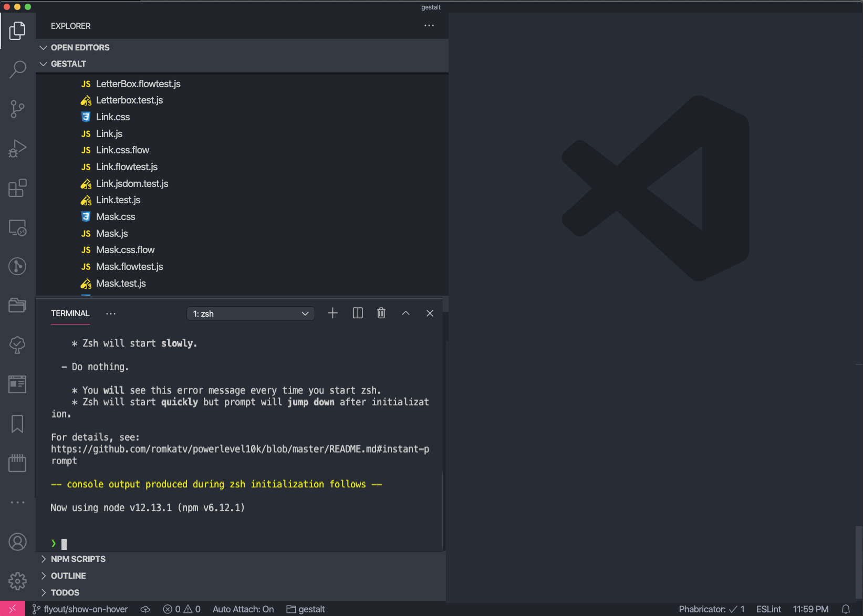Open the Explorer views More Actions menu

coord(429,25)
